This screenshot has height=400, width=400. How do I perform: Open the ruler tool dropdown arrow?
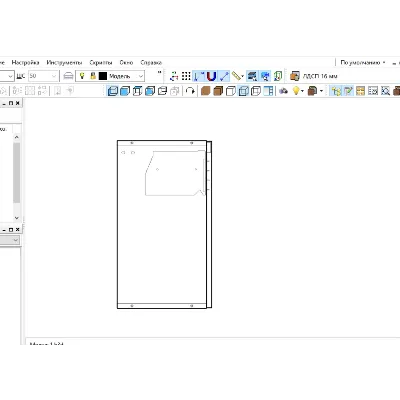coord(242,76)
